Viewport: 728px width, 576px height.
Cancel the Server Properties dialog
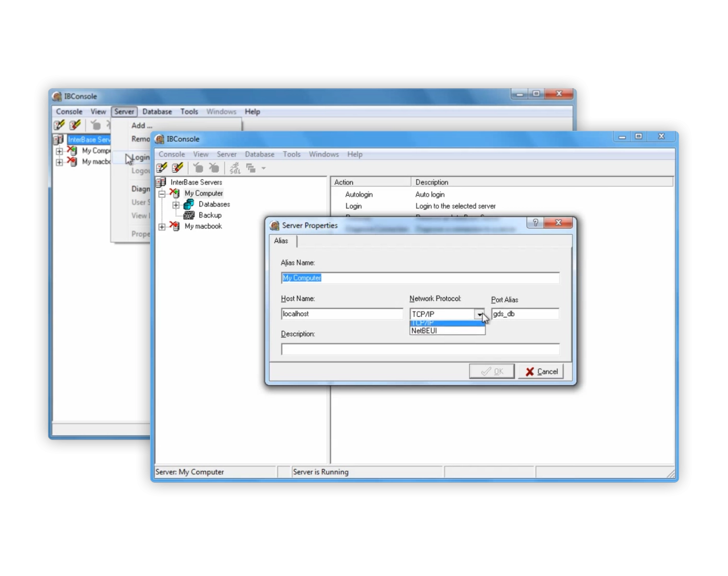(x=542, y=371)
